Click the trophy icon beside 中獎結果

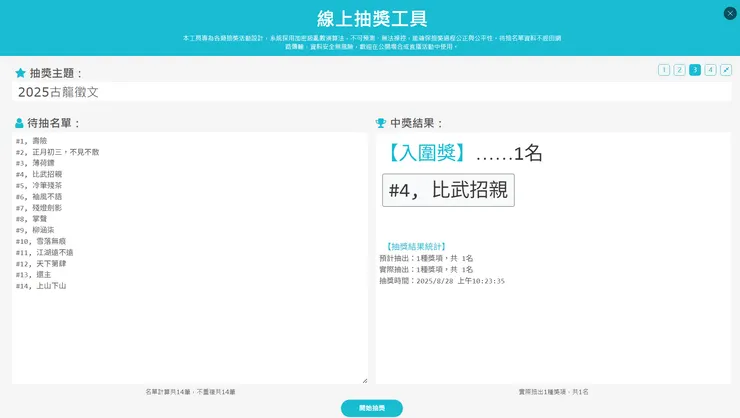click(380, 123)
